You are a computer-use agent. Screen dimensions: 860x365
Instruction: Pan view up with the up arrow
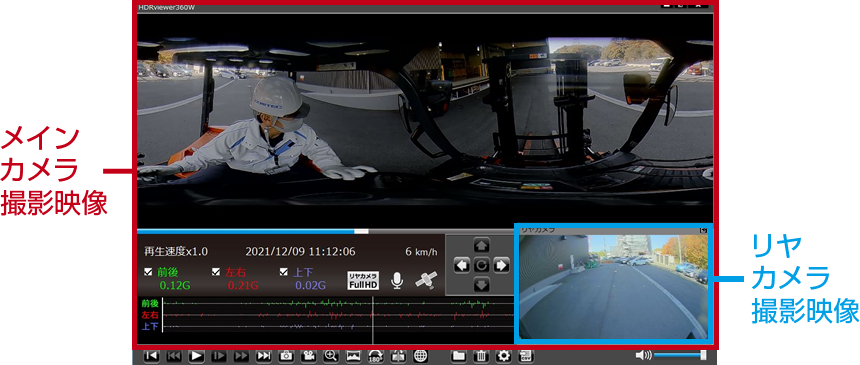click(481, 245)
